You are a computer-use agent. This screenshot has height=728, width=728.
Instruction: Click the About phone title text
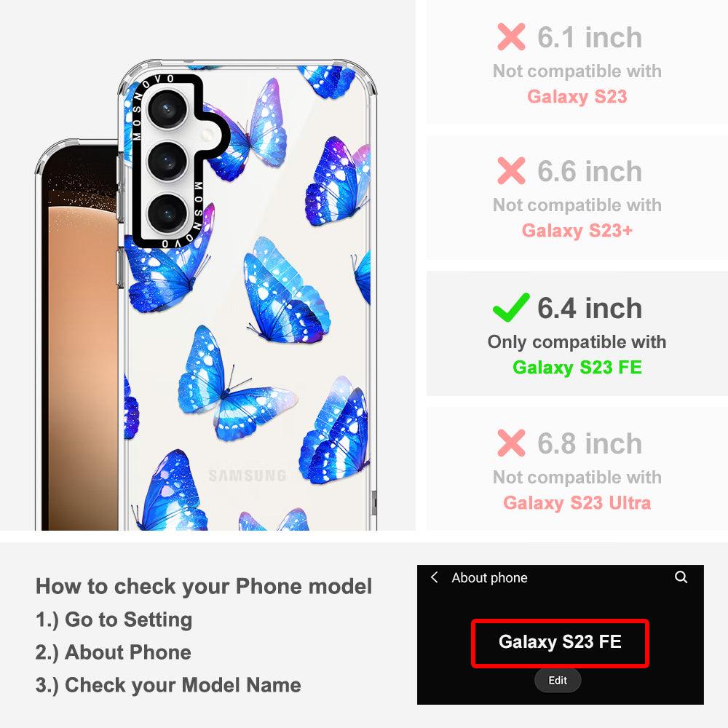click(489, 577)
